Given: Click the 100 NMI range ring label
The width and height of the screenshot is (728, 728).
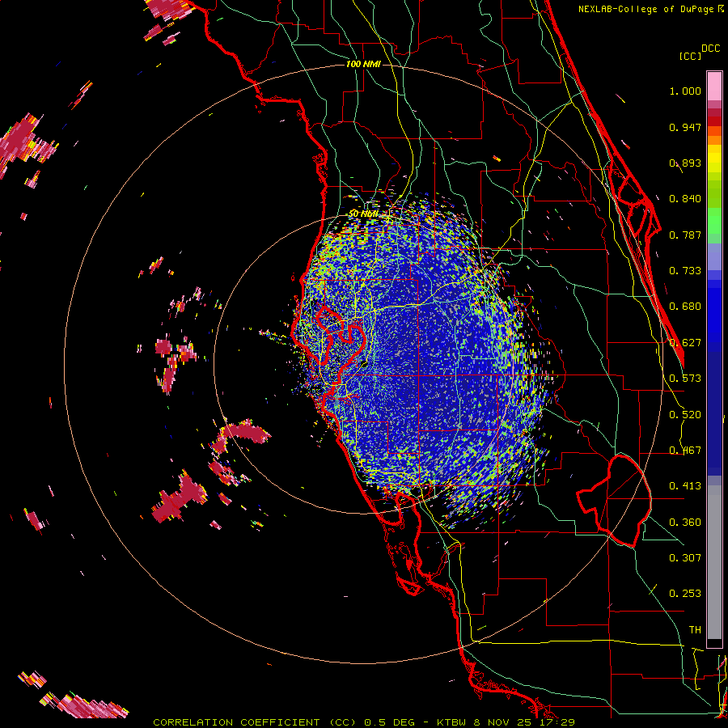Looking at the screenshot, I should pyautogui.click(x=363, y=64).
